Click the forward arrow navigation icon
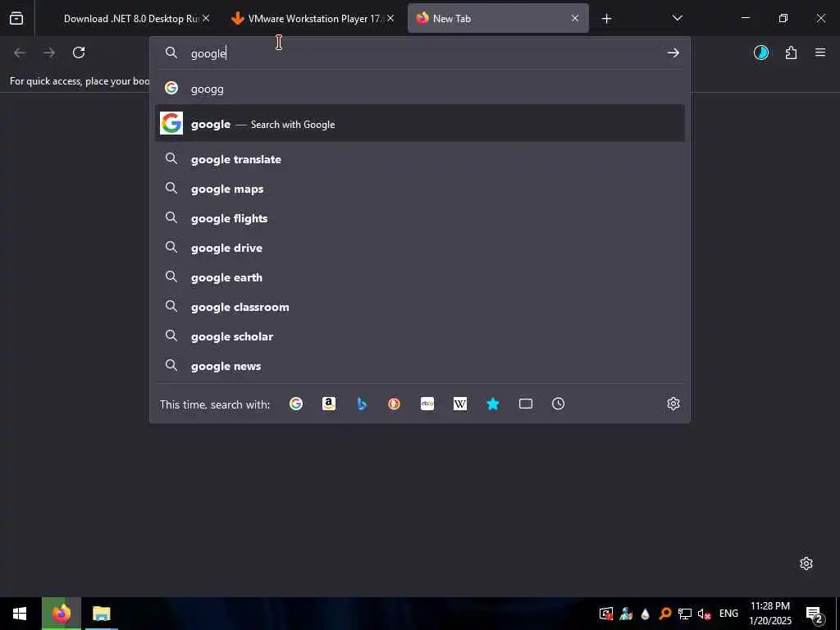Image resolution: width=840 pixels, height=630 pixels. (49, 52)
